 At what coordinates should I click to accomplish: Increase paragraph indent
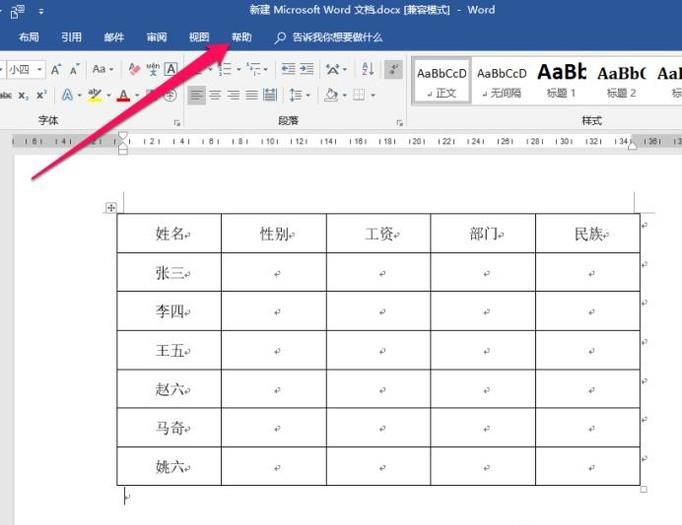coord(307,69)
